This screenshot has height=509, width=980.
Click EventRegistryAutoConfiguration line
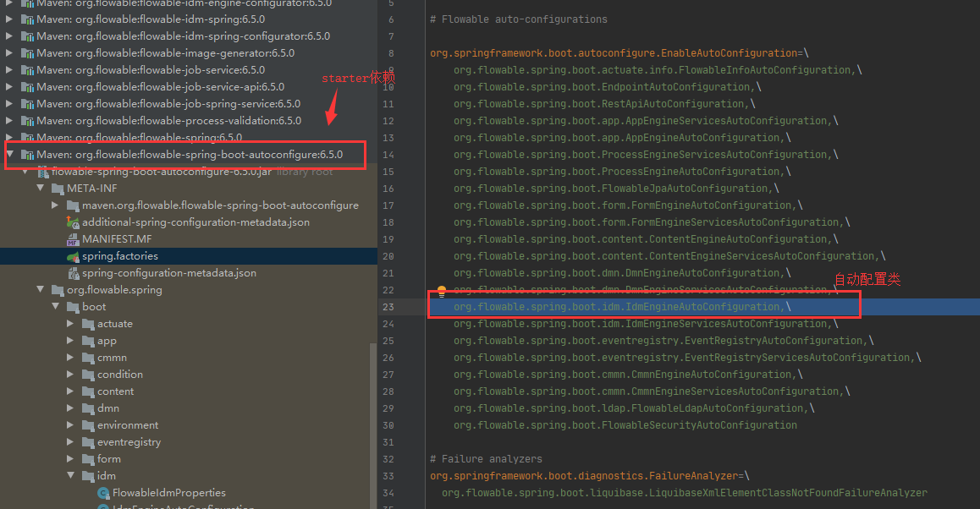coord(663,341)
